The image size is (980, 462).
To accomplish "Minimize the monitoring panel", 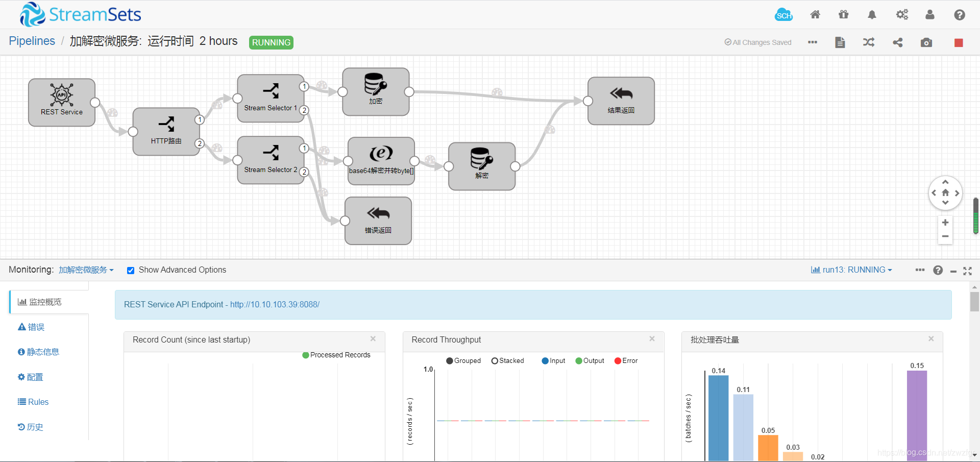I will [x=953, y=271].
